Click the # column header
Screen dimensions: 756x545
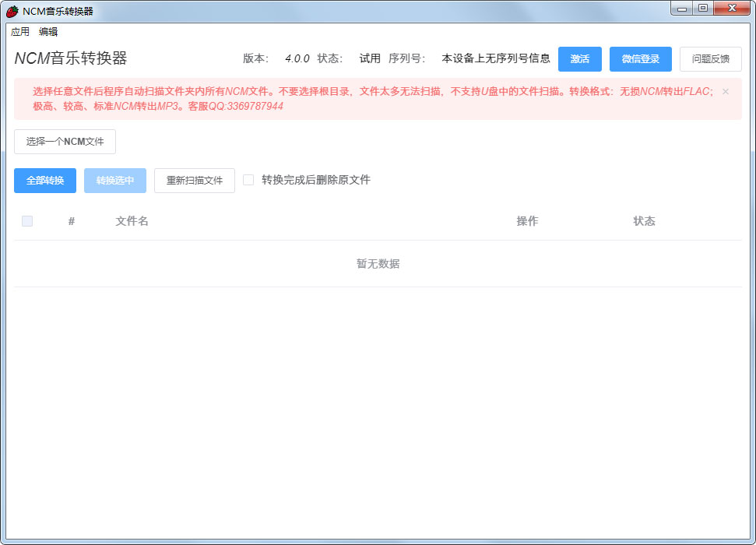(71, 220)
